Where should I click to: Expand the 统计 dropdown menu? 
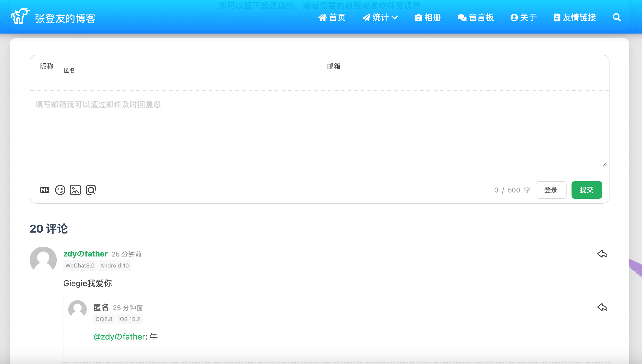click(x=380, y=18)
